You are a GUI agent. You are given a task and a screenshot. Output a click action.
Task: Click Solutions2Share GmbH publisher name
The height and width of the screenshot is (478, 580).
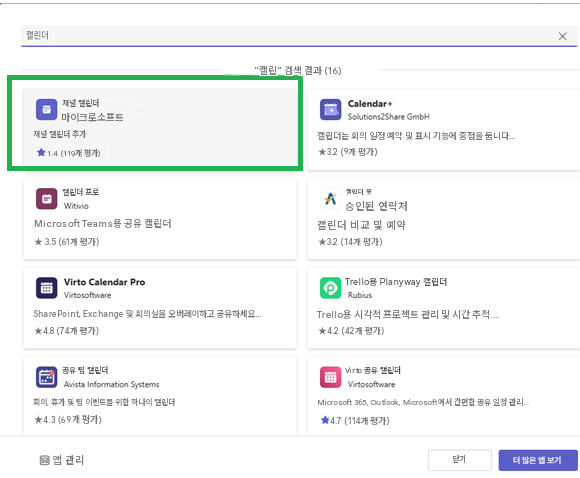click(x=388, y=117)
